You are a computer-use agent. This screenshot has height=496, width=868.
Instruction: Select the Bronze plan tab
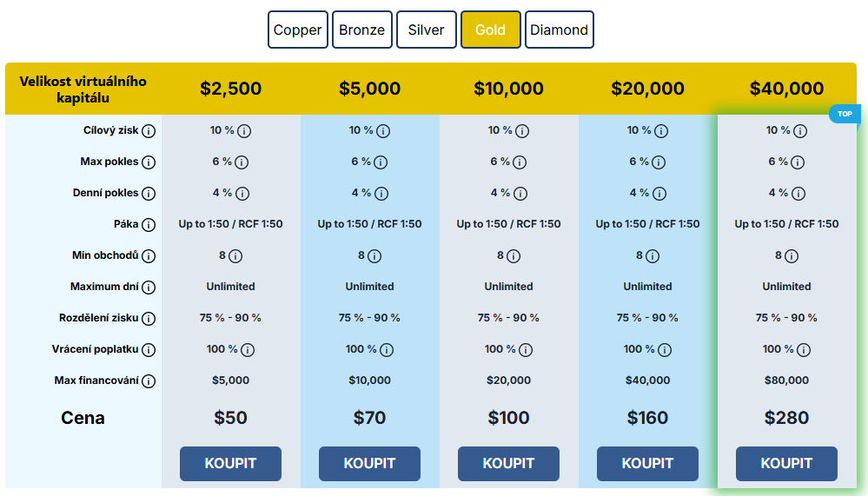point(361,30)
